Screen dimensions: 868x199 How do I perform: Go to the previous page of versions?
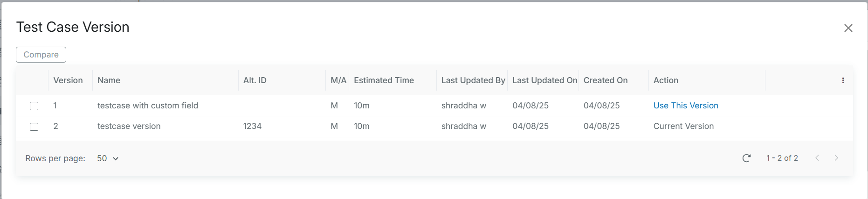pos(817,158)
